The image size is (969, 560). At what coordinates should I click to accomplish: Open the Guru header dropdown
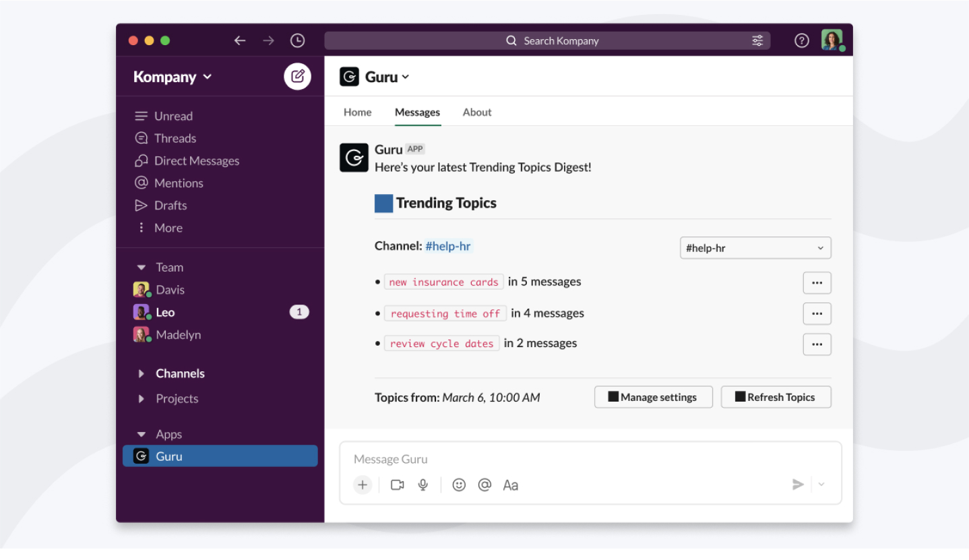387,77
